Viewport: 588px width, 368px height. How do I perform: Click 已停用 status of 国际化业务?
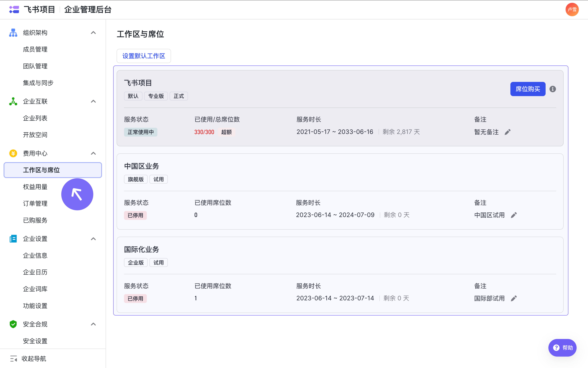pyautogui.click(x=135, y=299)
